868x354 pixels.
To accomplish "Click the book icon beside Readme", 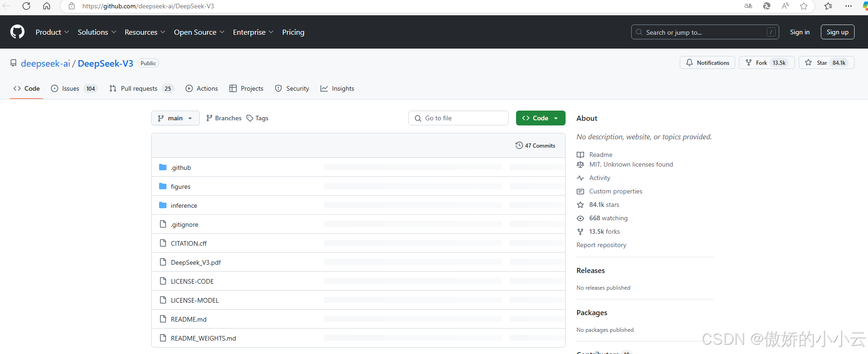I will pyautogui.click(x=580, y=155).
